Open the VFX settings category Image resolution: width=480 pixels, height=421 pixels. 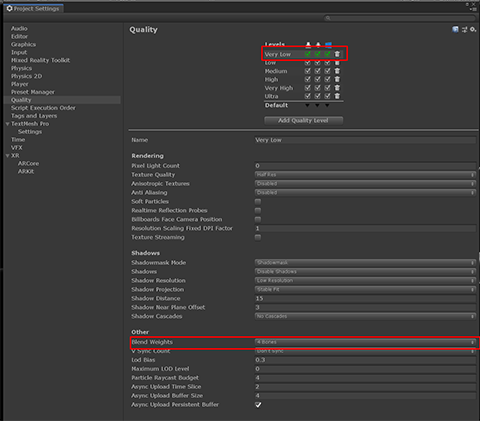pos(17,148)
